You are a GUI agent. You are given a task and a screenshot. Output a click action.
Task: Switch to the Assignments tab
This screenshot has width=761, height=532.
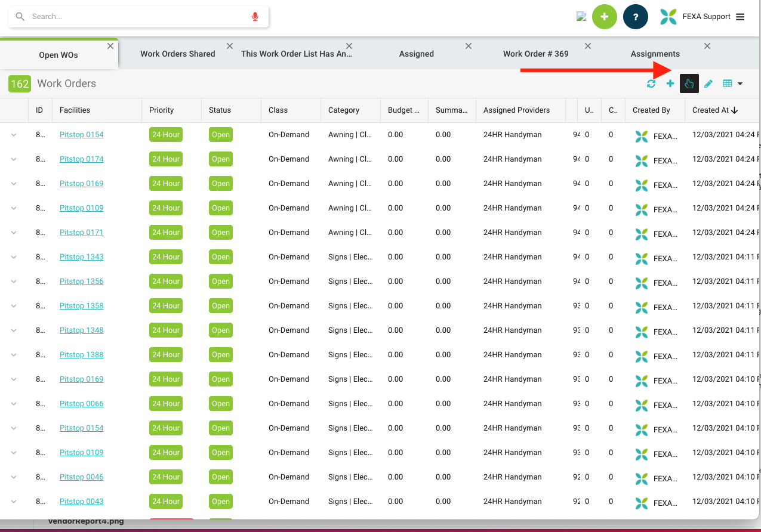point(655,53)
